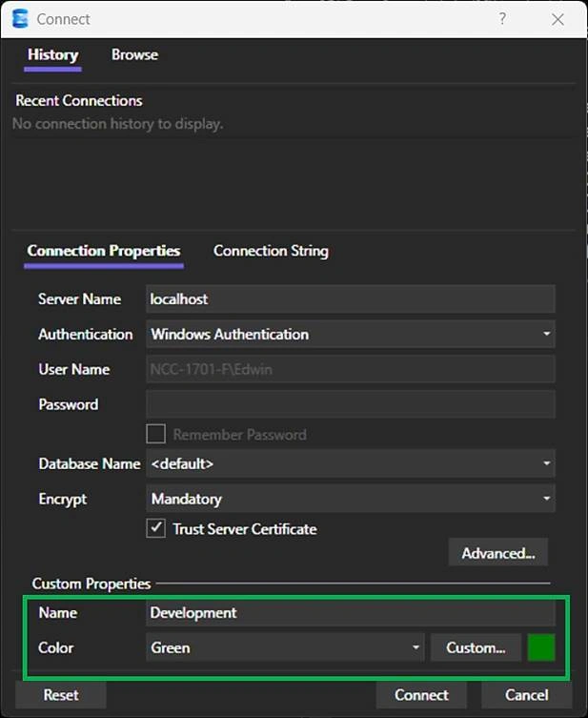Viewport: 588px width, 718px height.
Task: Click the Connect dialog app icon
Action: 19,19
